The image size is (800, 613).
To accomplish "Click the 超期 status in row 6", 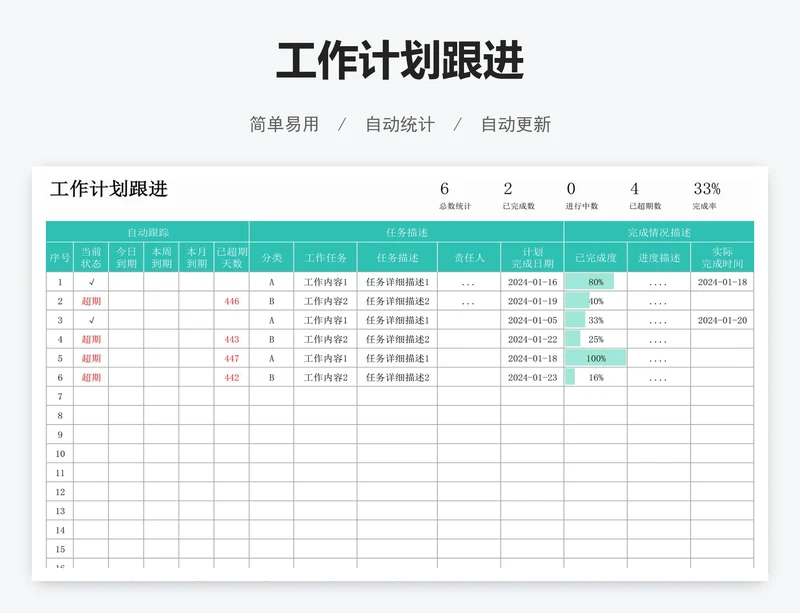I will point(91,378).
